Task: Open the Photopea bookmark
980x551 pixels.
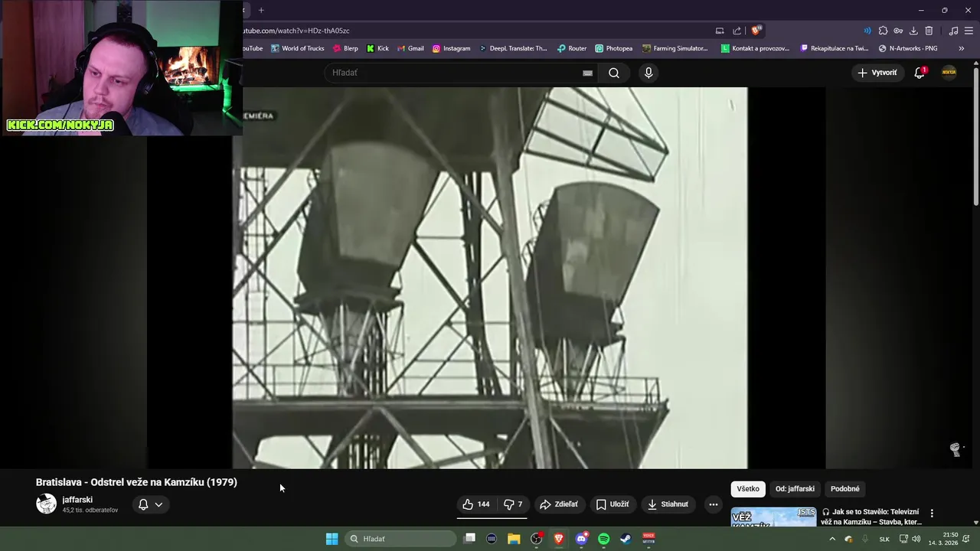Action: (x=613, y=48)
